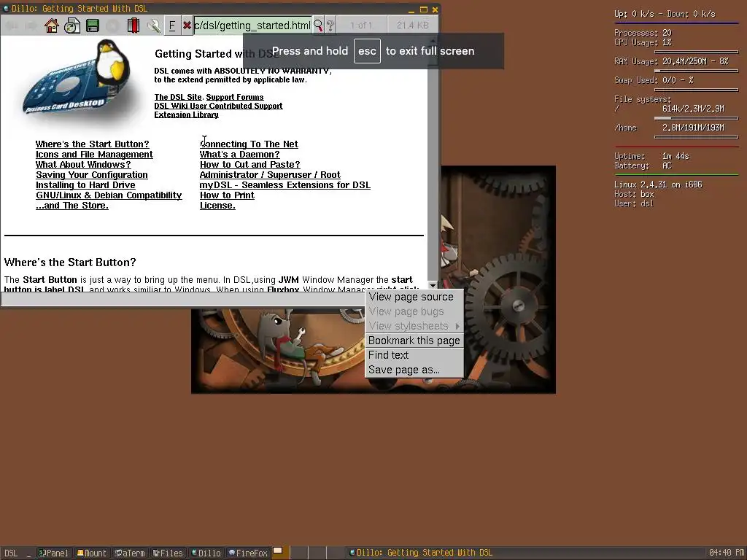Image resolution: width=747 pixels, height=560 pixels.
Task: Open tools menu wrench icon
Action: [153, 26]
